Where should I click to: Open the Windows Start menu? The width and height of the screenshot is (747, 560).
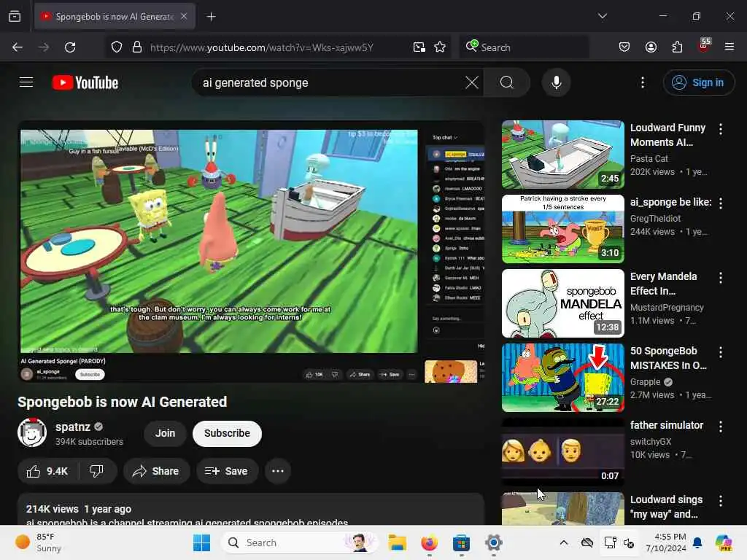tap(201, 542)
